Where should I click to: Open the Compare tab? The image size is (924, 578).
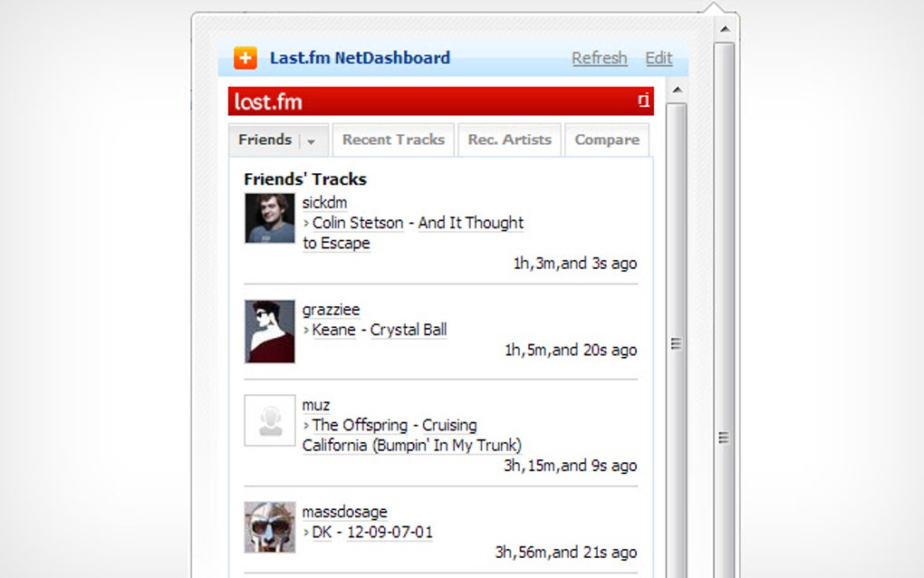(x=607, y=140)
